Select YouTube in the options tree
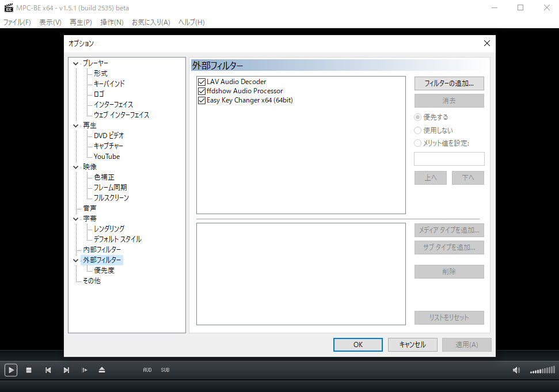559x392 pixels. (x=107, y=157)
